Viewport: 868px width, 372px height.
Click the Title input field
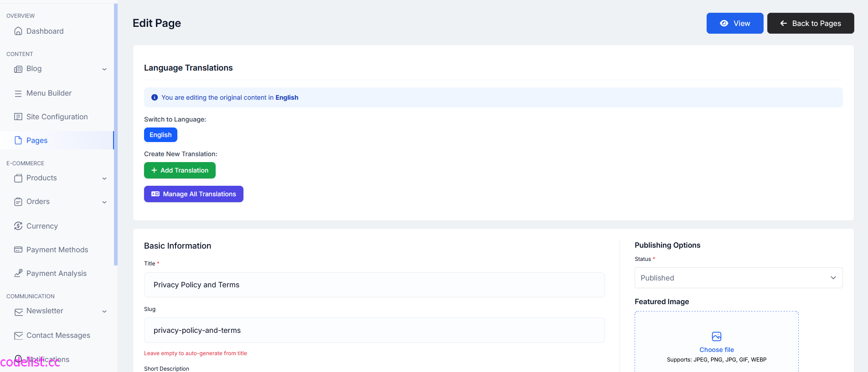pyautogui.click(x=374, y=285)
